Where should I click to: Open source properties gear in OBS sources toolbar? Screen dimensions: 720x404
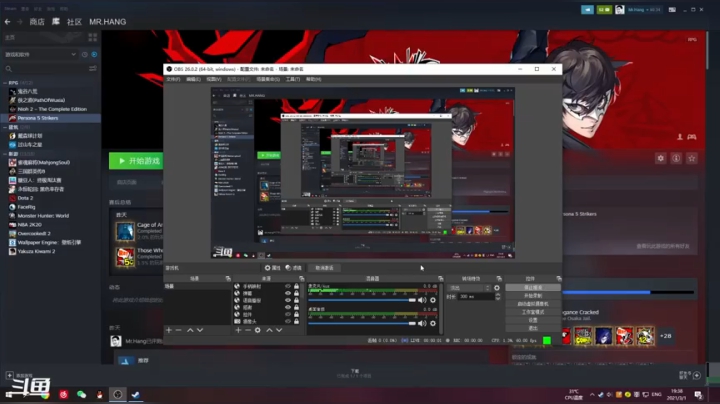(258, 330)
